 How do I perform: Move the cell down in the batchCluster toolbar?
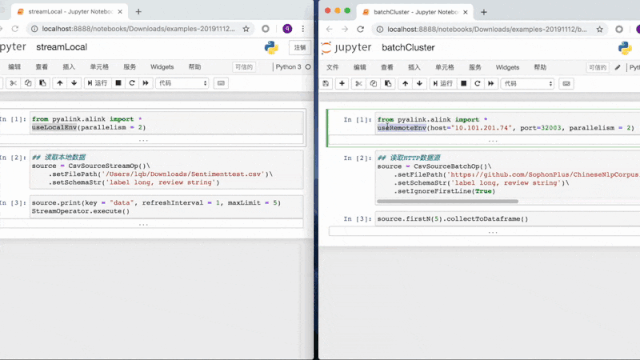[419, 84]
